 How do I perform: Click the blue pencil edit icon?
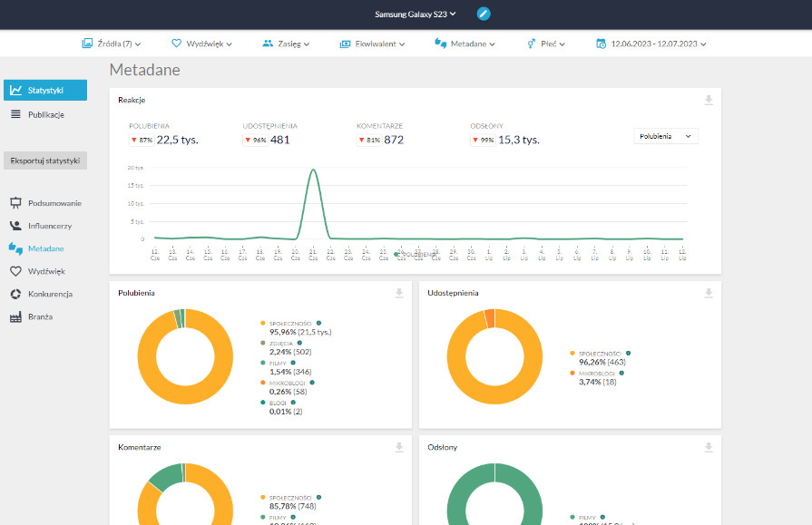point(484,14)
